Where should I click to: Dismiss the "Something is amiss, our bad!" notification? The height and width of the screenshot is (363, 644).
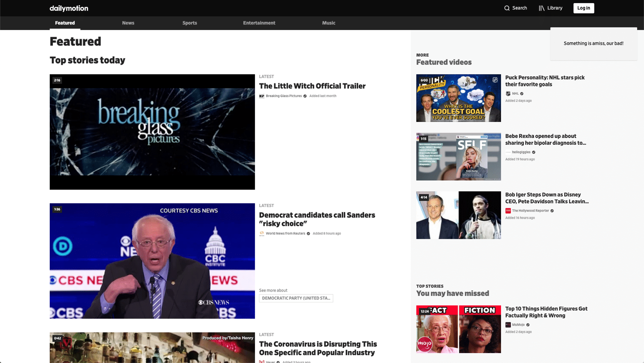click(593, 43)
